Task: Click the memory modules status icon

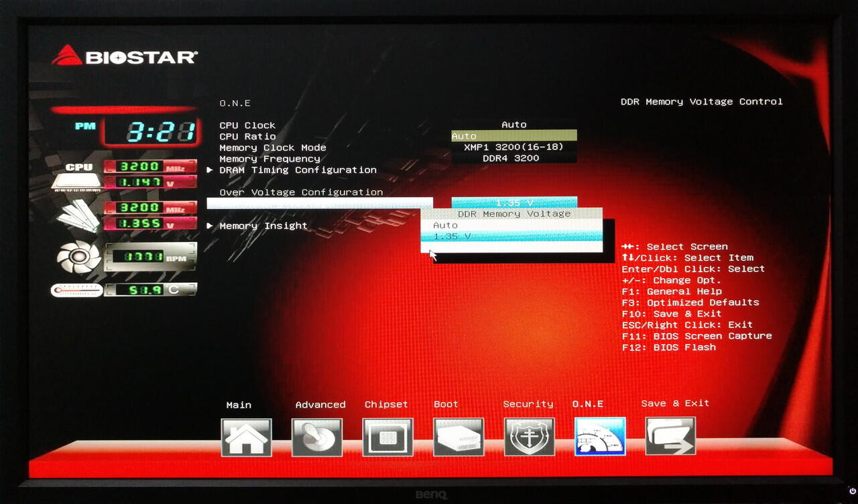Action: (78, 215)
